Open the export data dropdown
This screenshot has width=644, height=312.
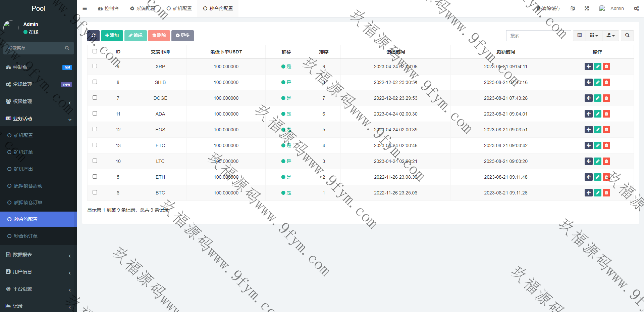[610, 36]
